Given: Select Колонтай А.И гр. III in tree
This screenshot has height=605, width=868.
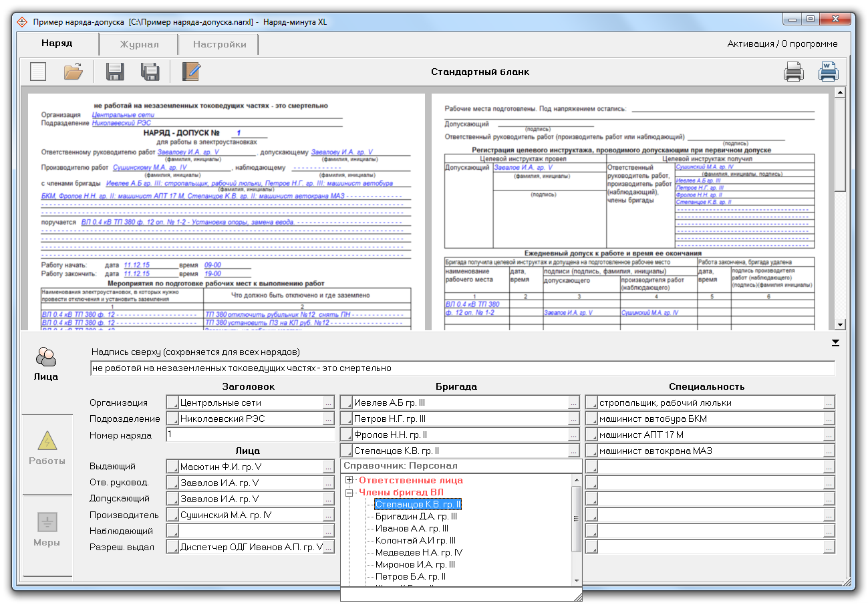Looking at the screenshot, I should coord(416,540).
